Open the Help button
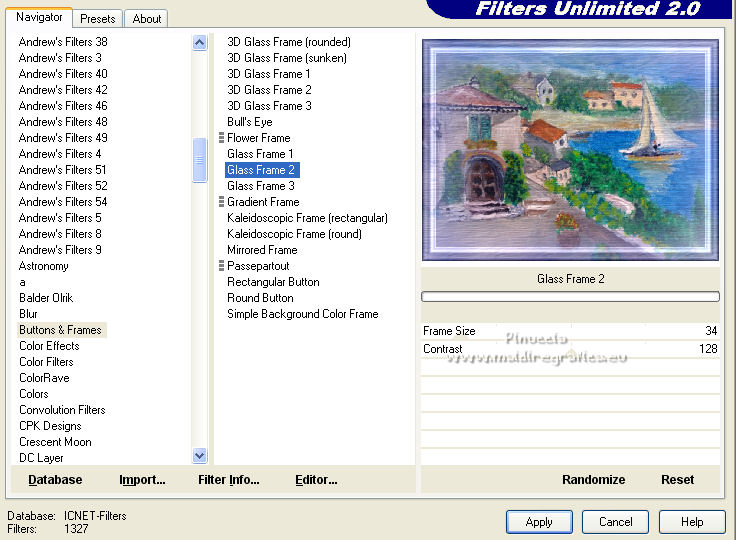The image size is (736, 540). coord(692,522)
